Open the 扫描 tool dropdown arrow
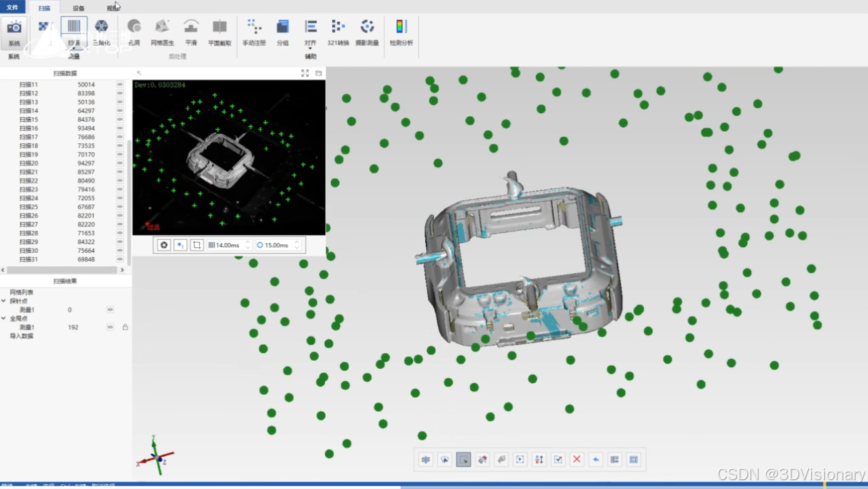This screenshot has width=868, height=489. [74, 49]
